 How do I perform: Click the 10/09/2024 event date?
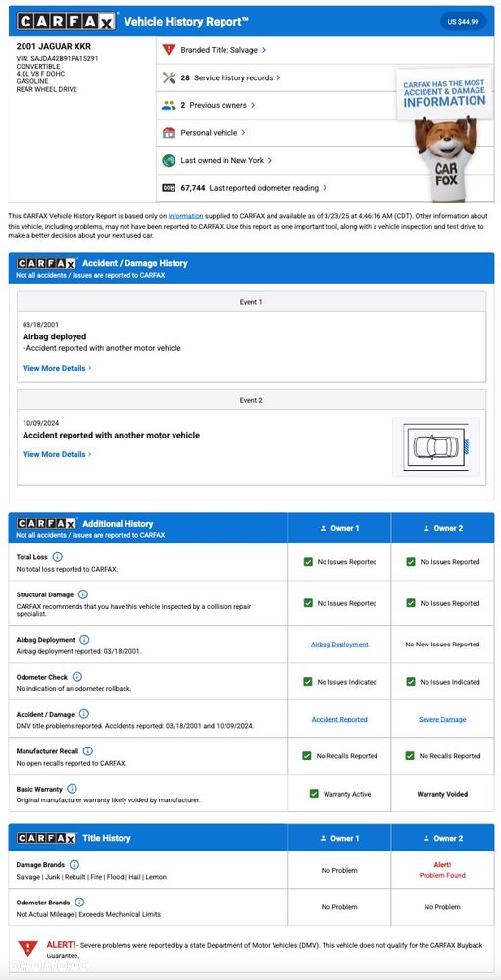coord(40,423)
